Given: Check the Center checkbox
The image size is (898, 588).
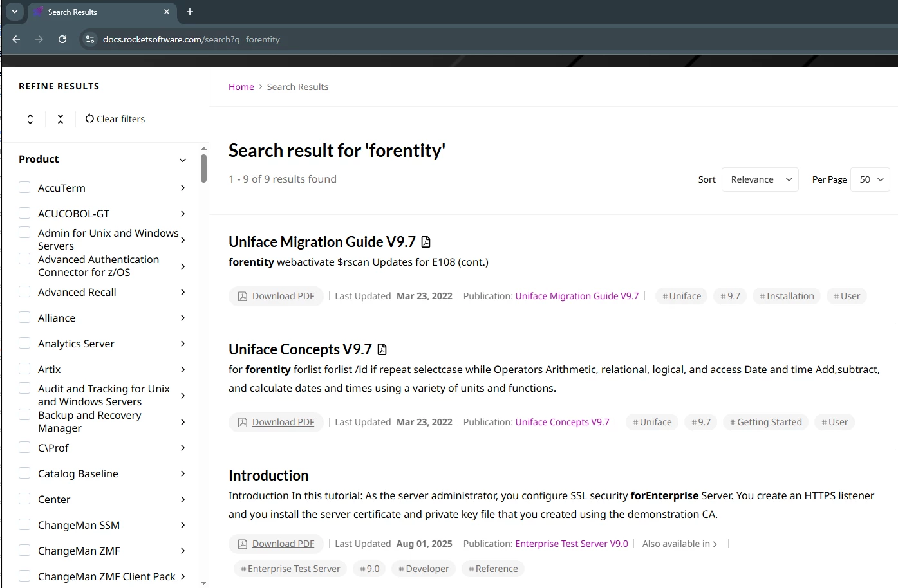Looking at the screenshot, I should click(x=24, y=499).
